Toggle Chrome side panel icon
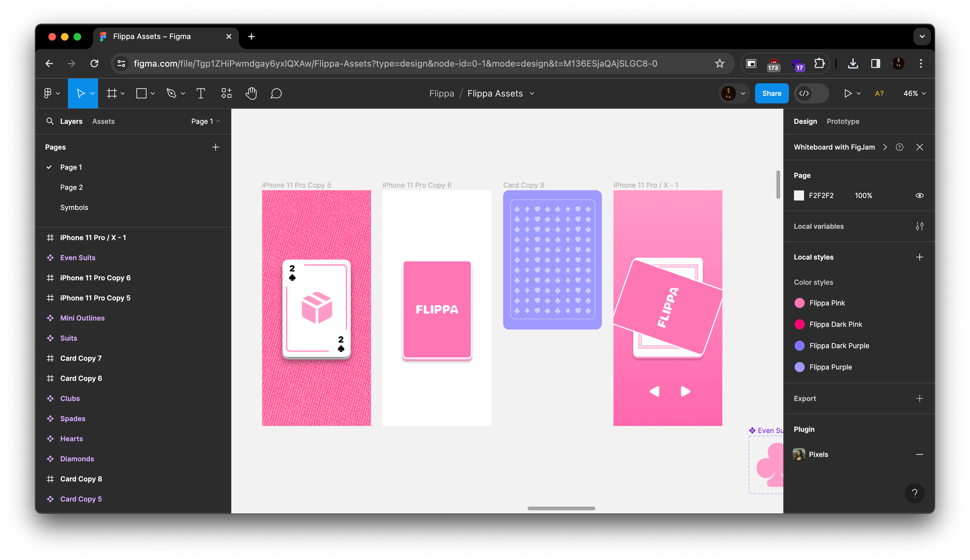 [875, 64]
